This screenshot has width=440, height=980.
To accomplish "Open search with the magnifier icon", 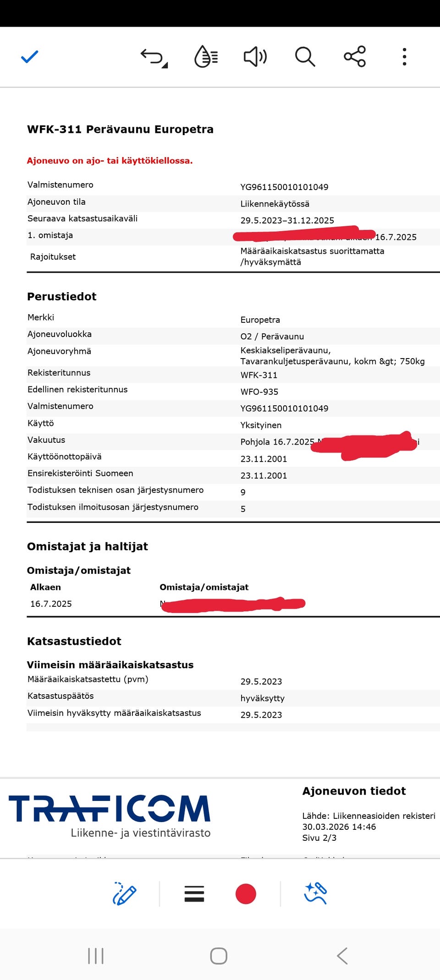I will (x=305, y=57).
